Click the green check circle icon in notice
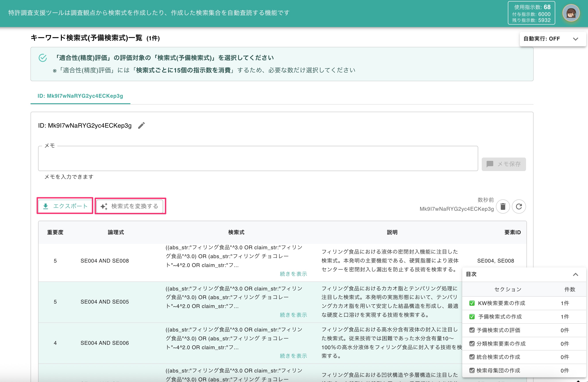588x382 pixels. (x=43, y=58)
